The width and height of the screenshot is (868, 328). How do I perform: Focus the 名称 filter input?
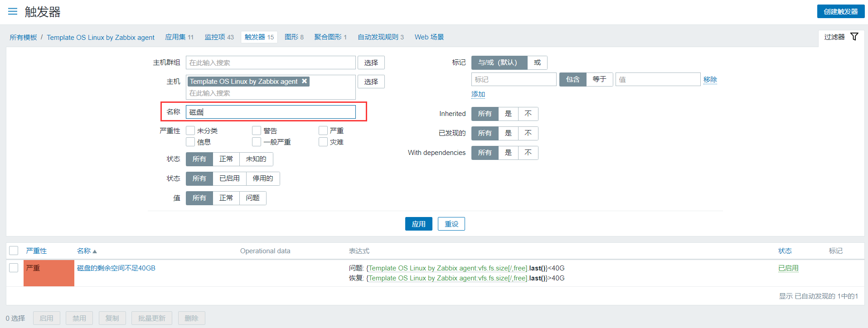click(271, 112)
